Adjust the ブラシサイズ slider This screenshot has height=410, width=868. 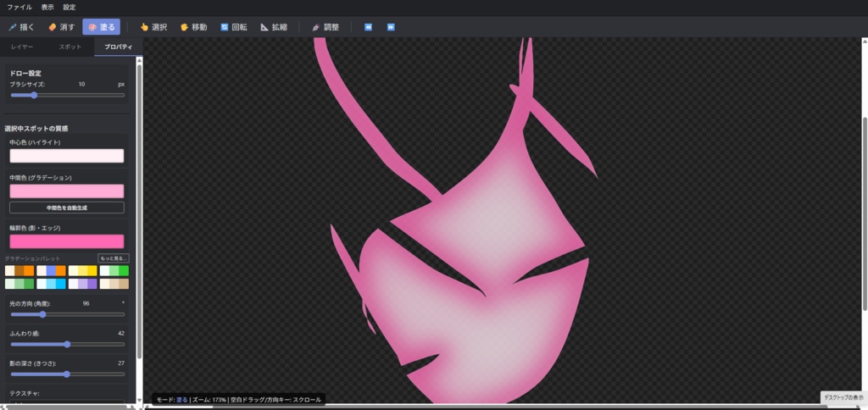pyautogui.click(x=68, y=95)
